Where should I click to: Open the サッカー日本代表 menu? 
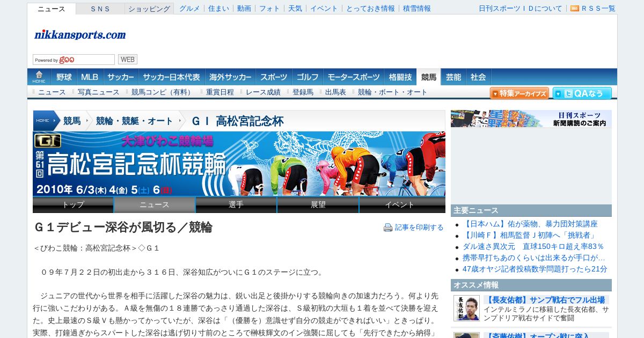click(172, 77)
